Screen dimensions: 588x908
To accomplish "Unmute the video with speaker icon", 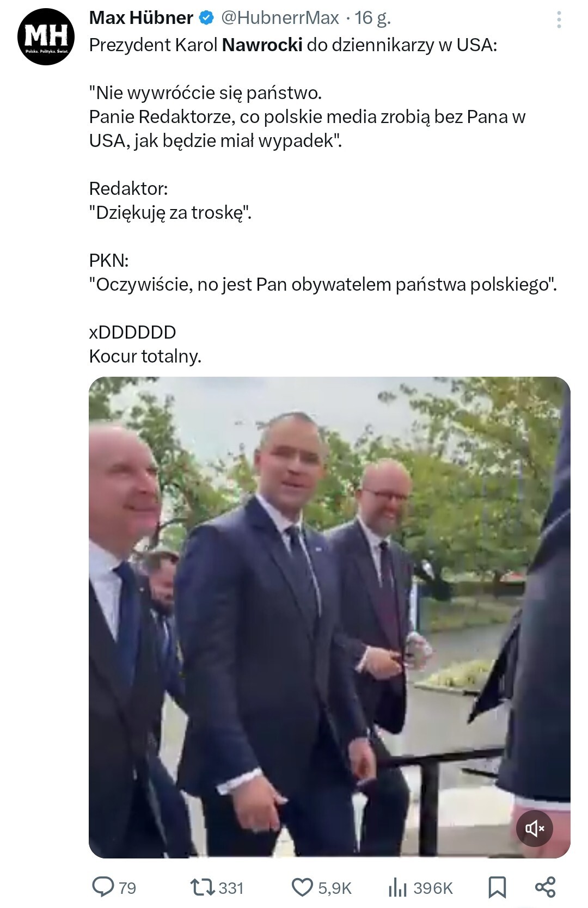I will [x=535, y=829].
